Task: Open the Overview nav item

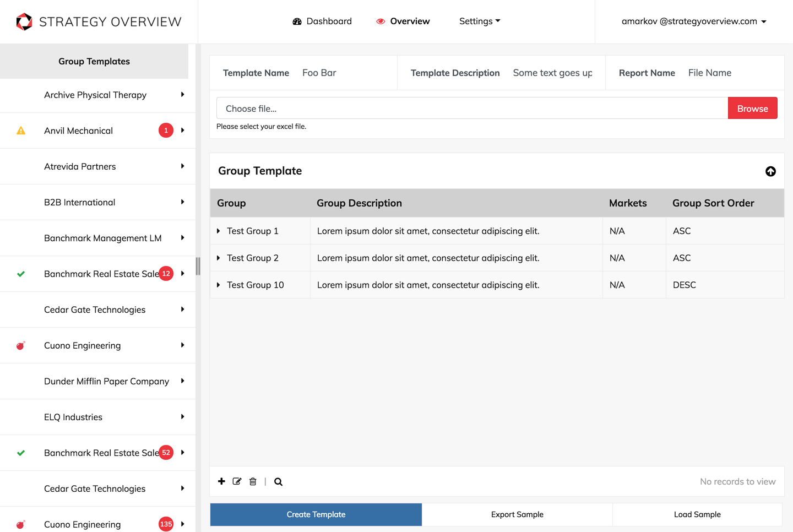Action: coord(403,21)
